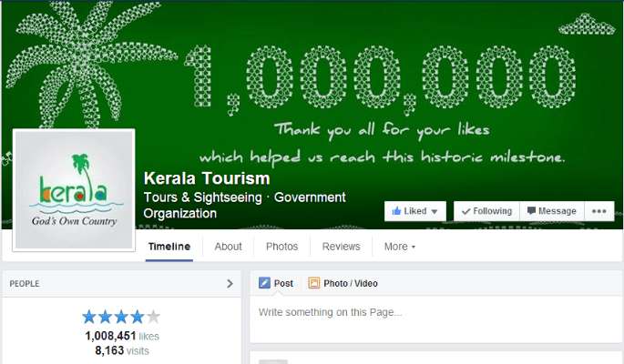
Task: Open the More tab dropdown
Action: point(400,247)
